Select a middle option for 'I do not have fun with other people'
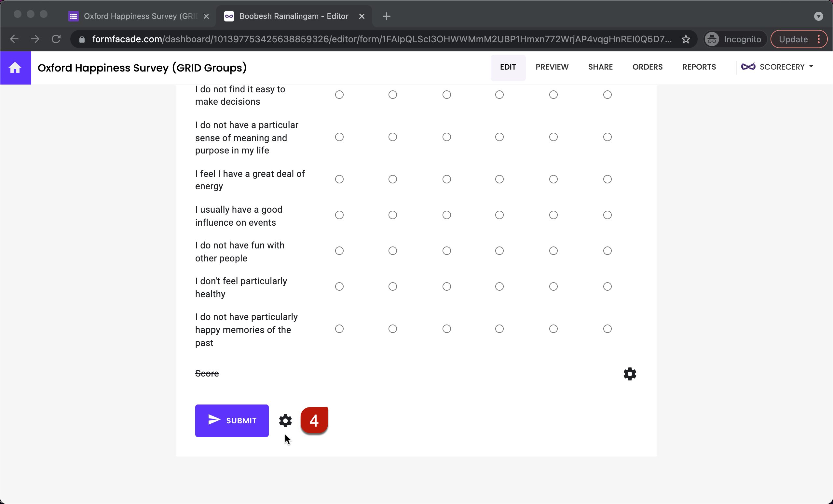Image resolution: width=833 pixels, height=504 pixels. tap(446, 250)
